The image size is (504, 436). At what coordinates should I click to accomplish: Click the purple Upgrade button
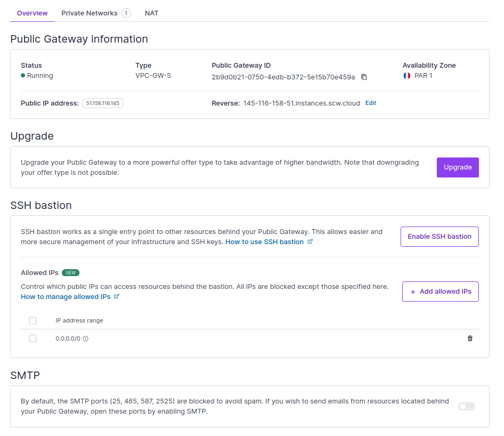(458, 167)
